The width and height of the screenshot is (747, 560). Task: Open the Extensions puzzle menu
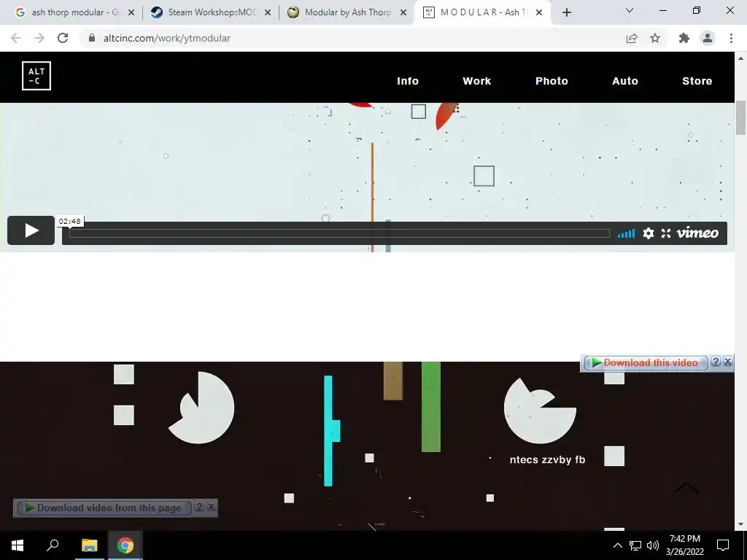(x=684, y=38)
